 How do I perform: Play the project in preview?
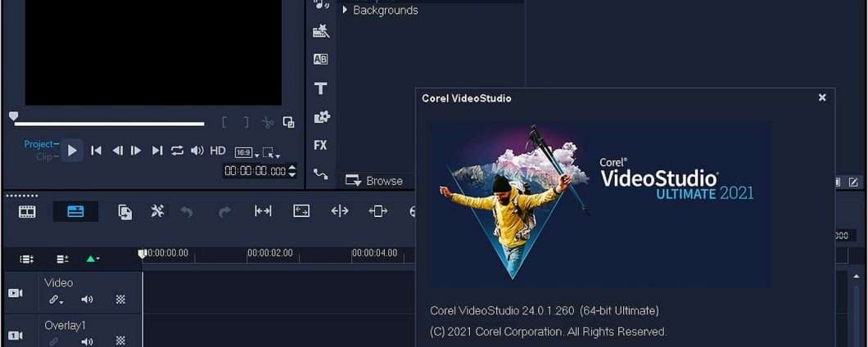[72, 150]
